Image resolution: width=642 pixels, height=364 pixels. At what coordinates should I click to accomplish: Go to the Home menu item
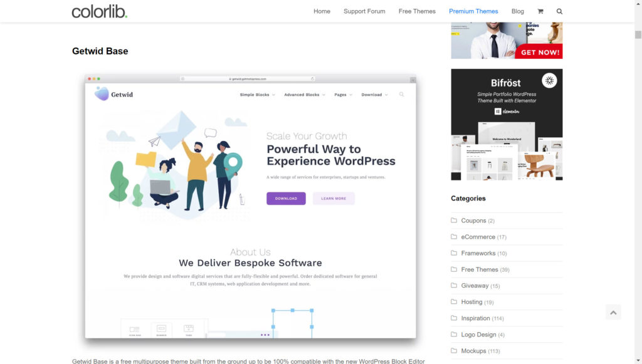point(322,11)
